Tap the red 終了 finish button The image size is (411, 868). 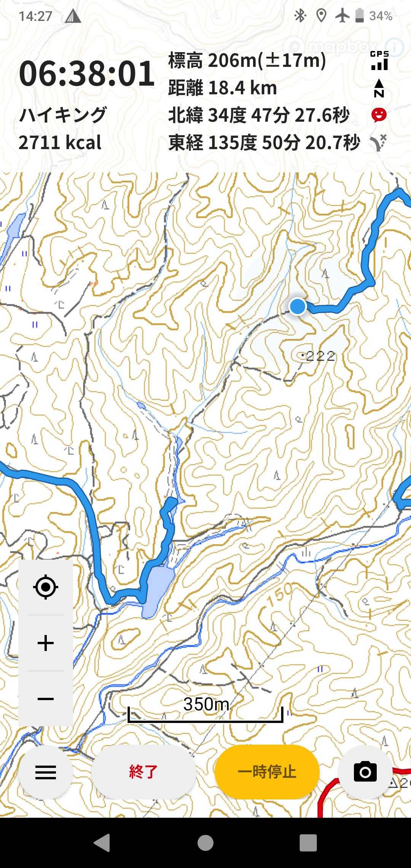pyautogui.click(x=143, y=772)
